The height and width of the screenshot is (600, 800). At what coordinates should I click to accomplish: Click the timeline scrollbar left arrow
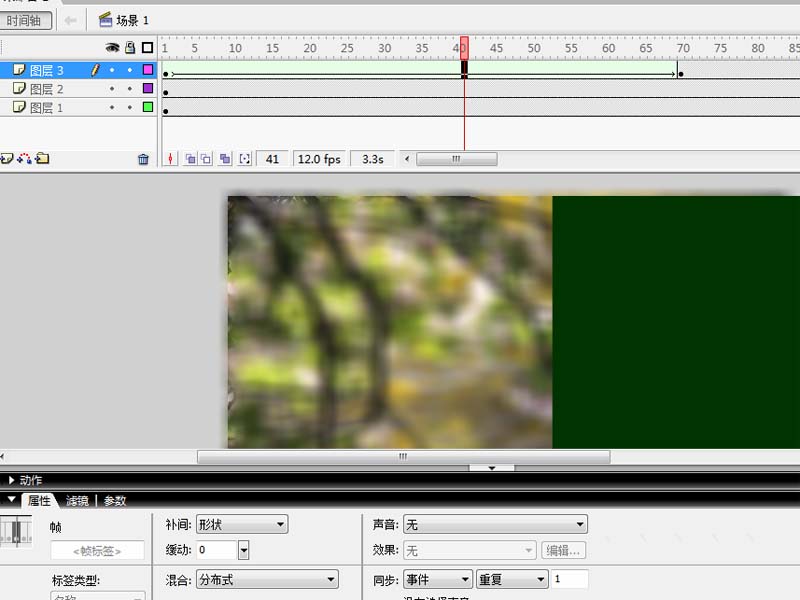(407, 159)
